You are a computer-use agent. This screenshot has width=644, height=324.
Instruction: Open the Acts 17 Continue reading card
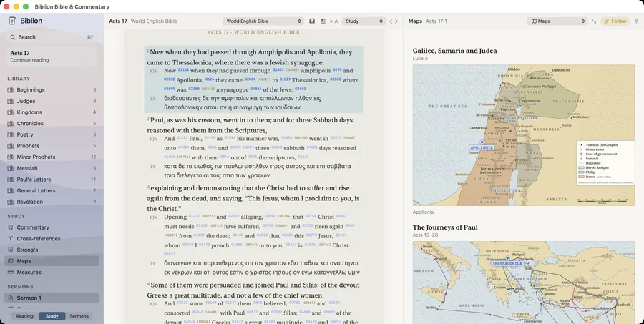[52, 57]
